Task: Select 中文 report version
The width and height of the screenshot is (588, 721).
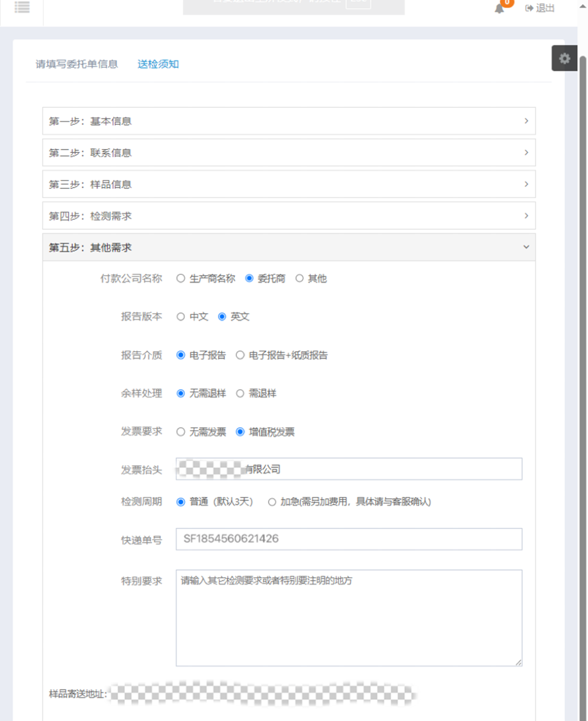Action: pos(181,316)
